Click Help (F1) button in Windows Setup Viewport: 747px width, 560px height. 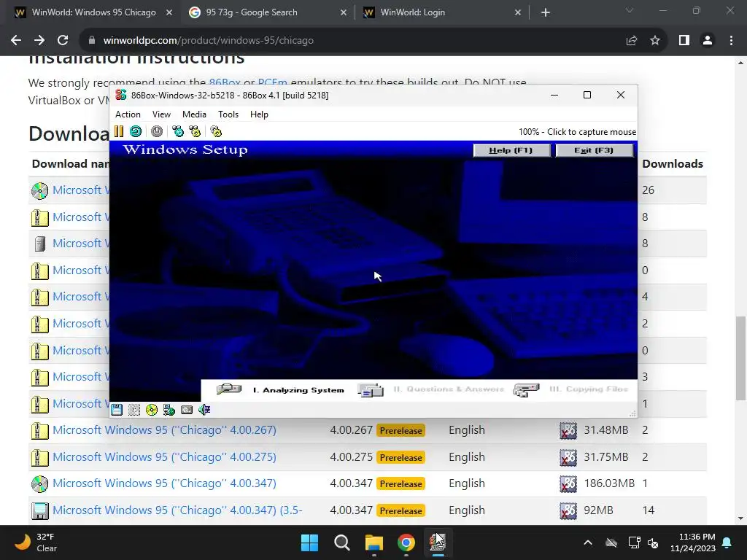(x=511, y=150)
